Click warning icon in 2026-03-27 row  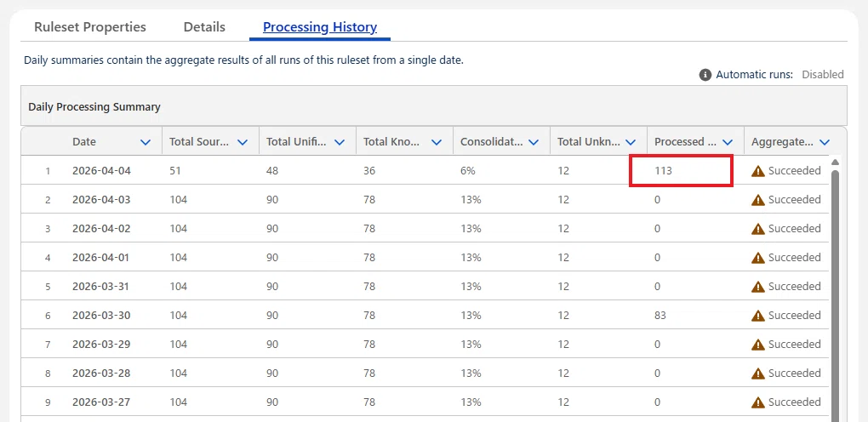[758, 402]
